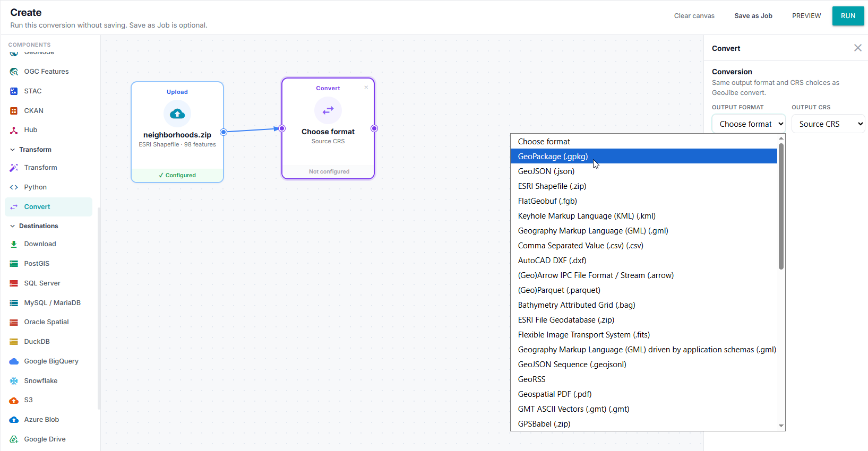Open the Output Format dropdown
The width and height of the screenshot is (868, 451).
click(749, 124)
